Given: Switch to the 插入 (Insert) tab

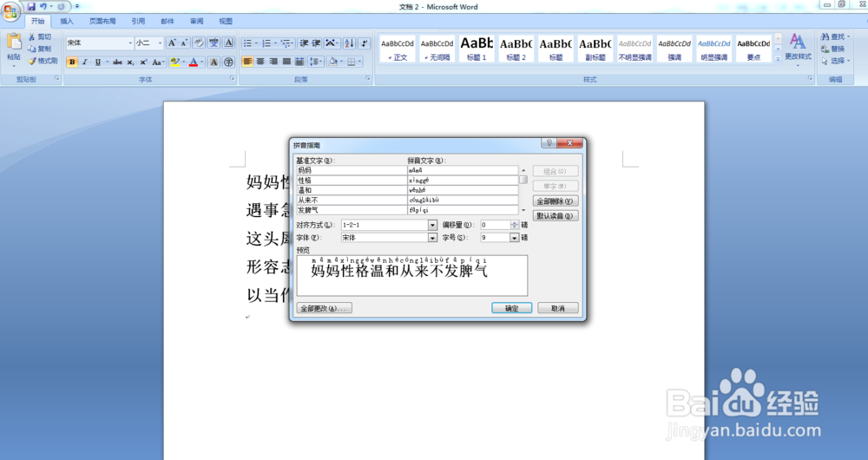Looking at the screenshot, I should pos(67,21).
